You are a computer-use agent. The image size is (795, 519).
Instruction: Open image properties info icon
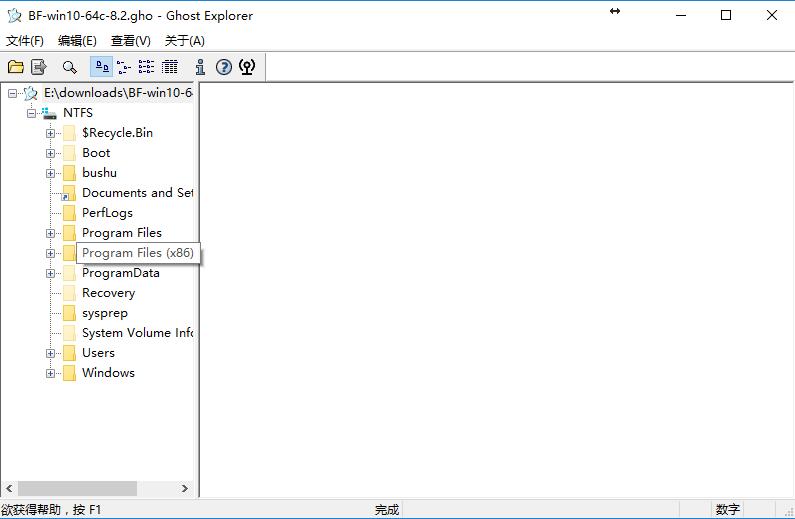click(200, 67)
